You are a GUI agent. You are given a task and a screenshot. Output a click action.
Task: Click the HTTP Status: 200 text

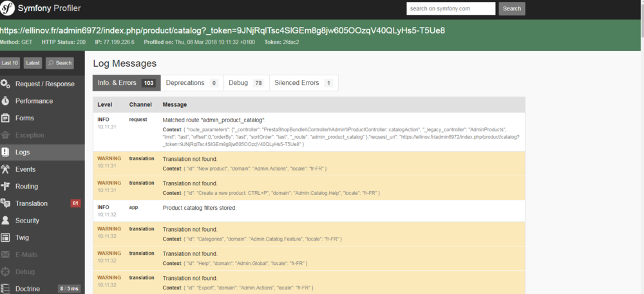(64, 42)
